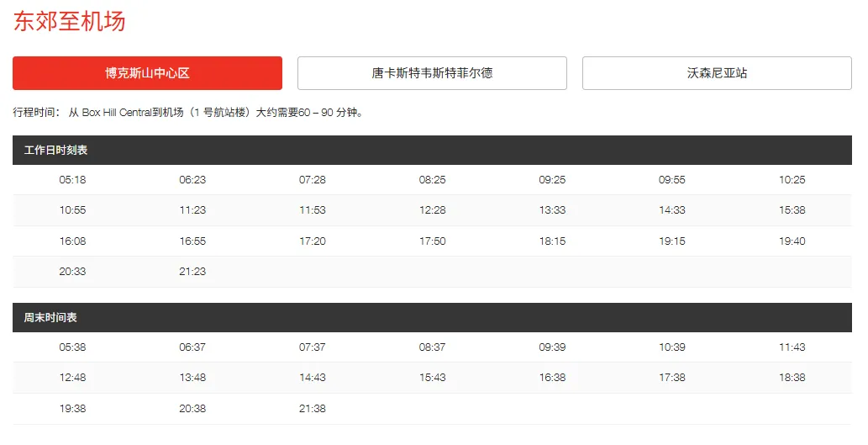Click the 15:38 weekday departure
Viewport: 868px width, 445px height.
click(x=792, y=210)
